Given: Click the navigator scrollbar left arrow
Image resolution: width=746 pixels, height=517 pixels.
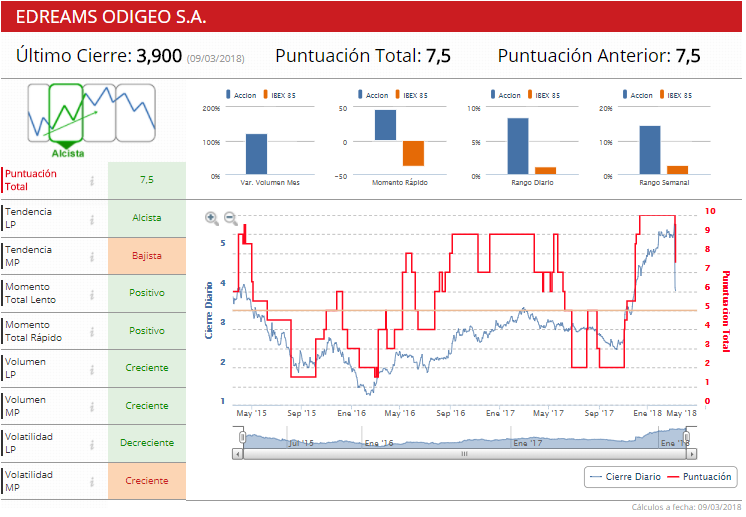Looking at the screenshot, I should tap(237, 454).
